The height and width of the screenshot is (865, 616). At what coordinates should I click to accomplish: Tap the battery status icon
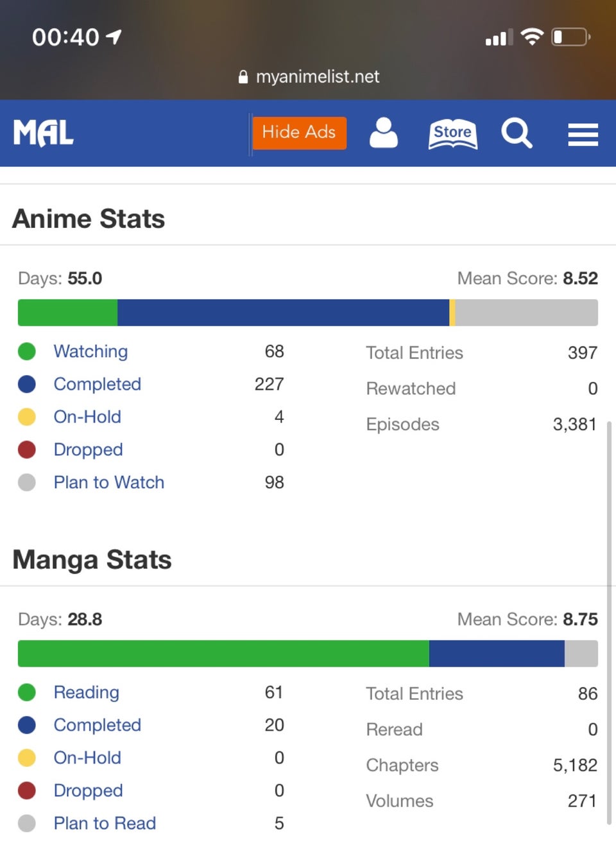(570, 37)
